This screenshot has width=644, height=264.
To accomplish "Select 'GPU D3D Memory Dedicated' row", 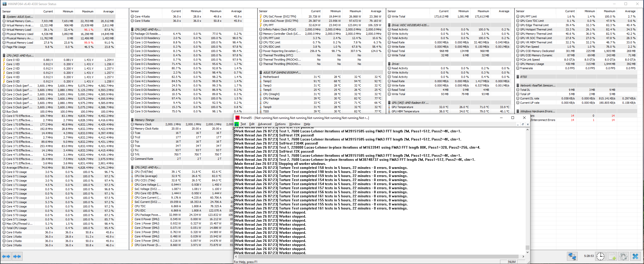I will (576, 51).
